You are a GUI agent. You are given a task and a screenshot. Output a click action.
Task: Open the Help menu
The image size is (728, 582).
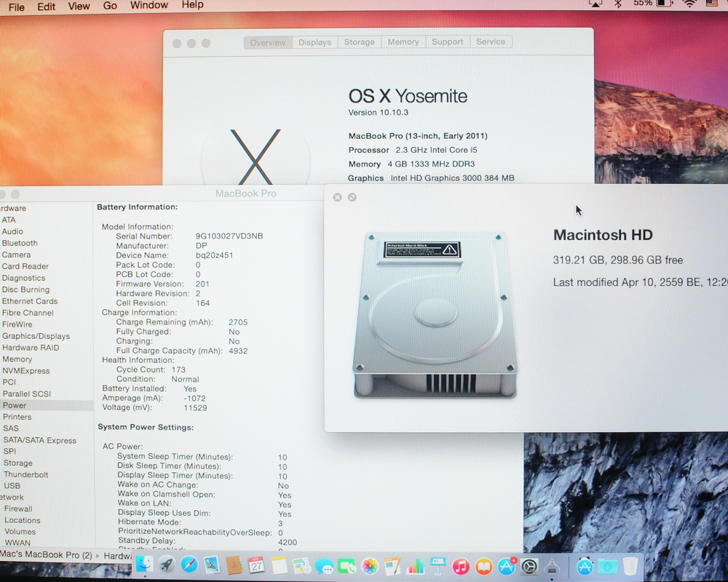tap(193, 4)
